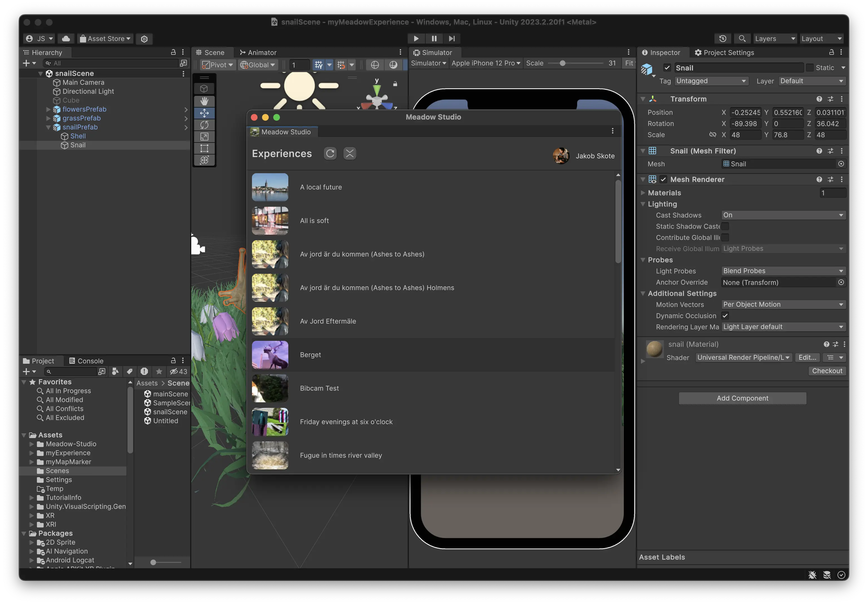Select the Hand view tool

pos(204,101)
